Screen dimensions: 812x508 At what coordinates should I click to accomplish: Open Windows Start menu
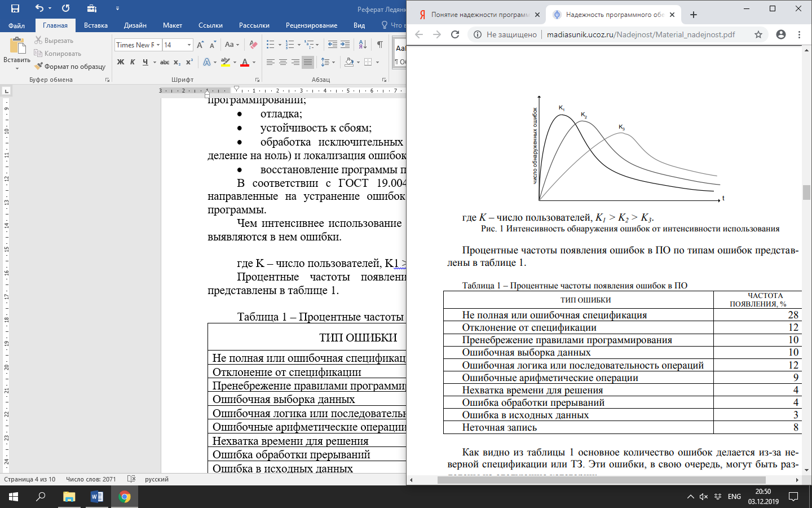[14, 497]
